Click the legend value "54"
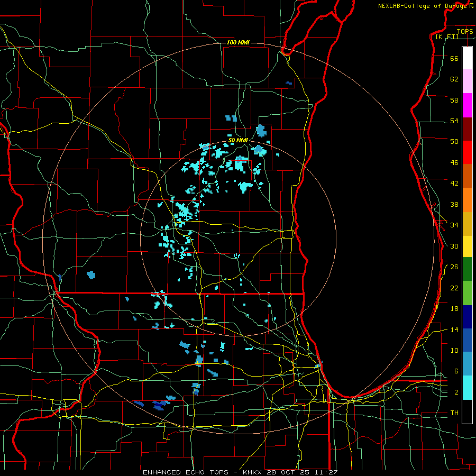The width and height of the screenshot is (476, 476). [x=454, y=121]
